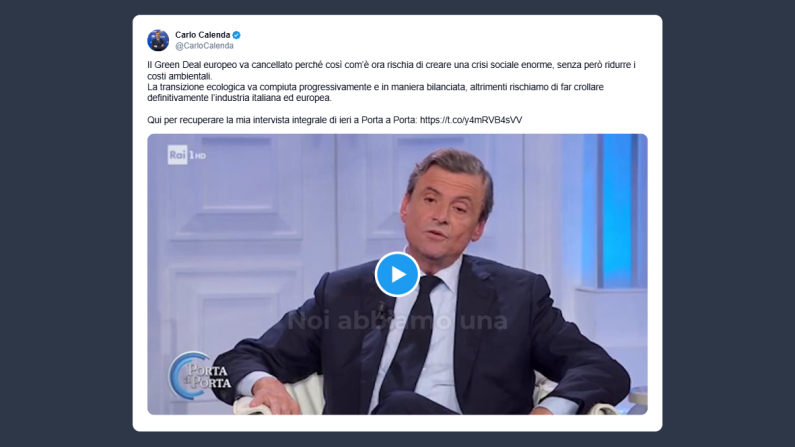Click the Rai 1 HD logo watermark
Viewport: 795px width, 447px height.
coord(187,155)
